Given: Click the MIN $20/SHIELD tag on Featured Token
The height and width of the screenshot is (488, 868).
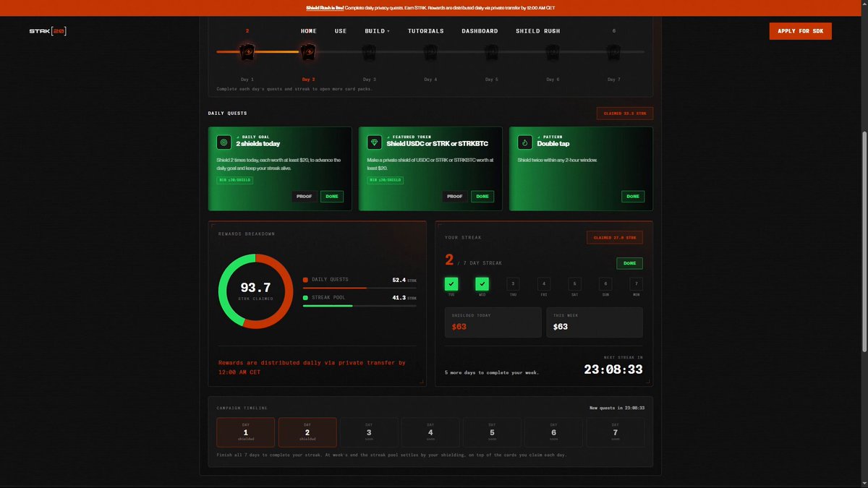Looking at the screenshot, I should click(x=385, y=180).
